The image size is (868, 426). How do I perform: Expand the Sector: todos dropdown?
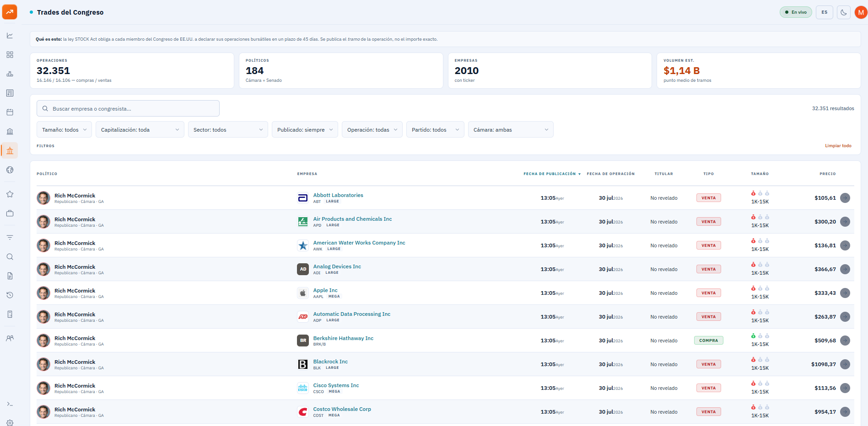pyautogui.click(x=228, y=130)
